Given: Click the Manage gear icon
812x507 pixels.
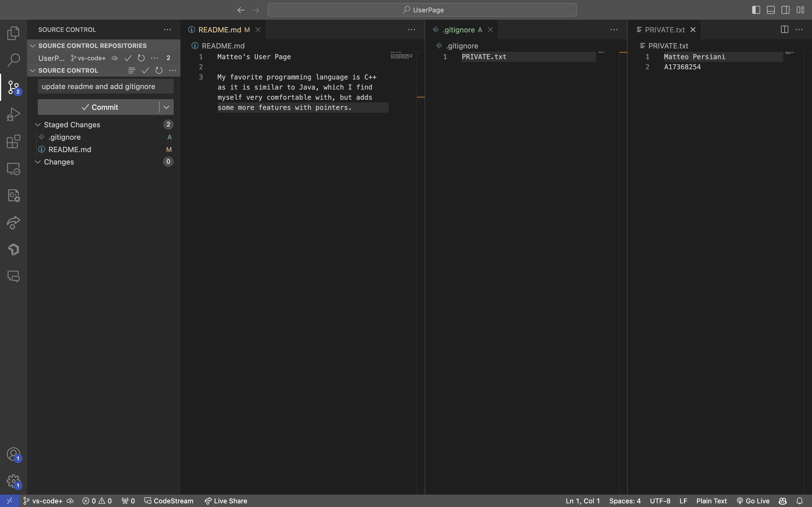Looking at the screenshot, I should [x=14, y=481].
